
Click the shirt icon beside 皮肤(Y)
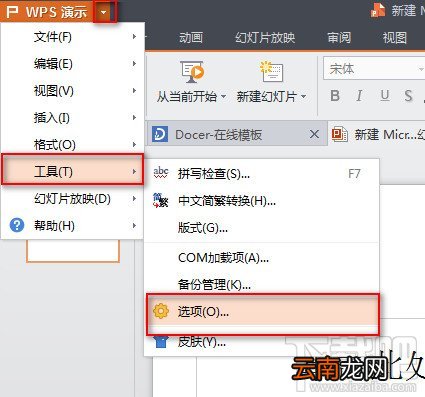pyautogui.click(x=162, y=342)
